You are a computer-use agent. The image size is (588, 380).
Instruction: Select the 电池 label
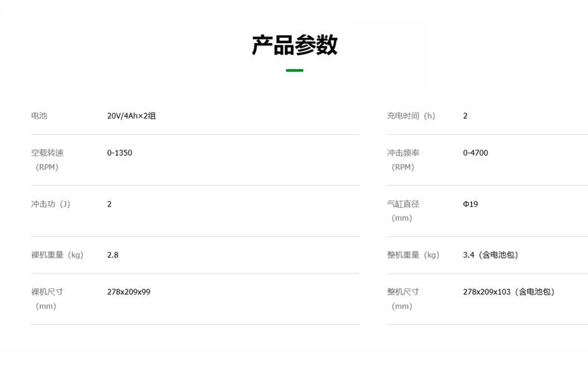pyautogui.click(x=39, y=116)
